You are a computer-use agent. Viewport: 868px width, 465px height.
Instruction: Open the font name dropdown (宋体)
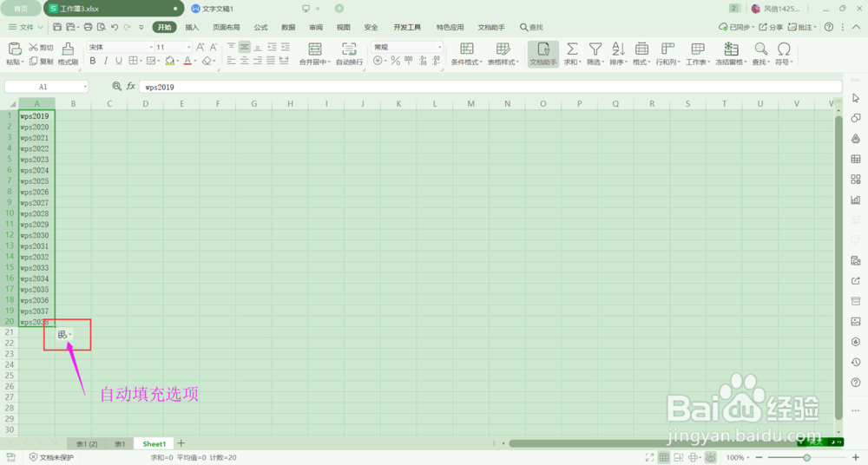tap(150, 47)
